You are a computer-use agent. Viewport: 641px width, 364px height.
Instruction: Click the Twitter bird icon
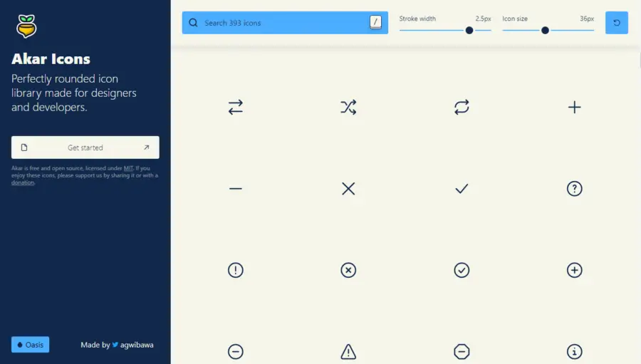[x=115, y=345]
